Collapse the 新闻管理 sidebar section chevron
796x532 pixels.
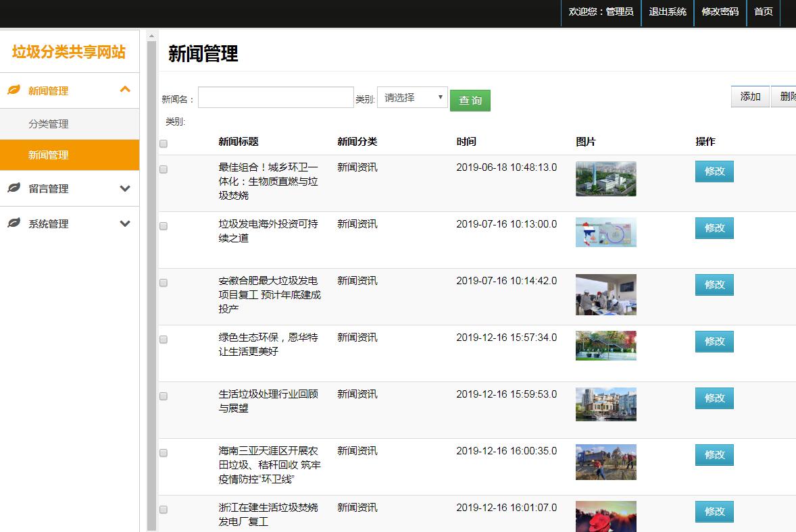(x=125, y=90)
